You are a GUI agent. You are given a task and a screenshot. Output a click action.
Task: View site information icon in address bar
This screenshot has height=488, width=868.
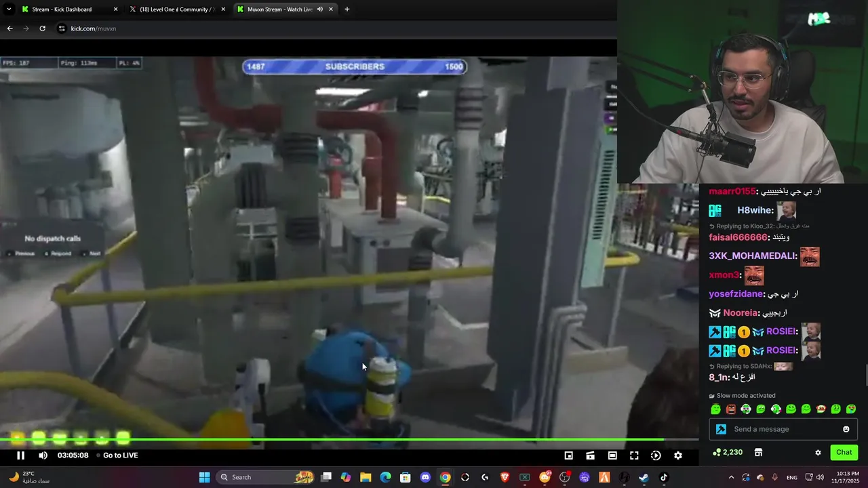tap(62, 28)
